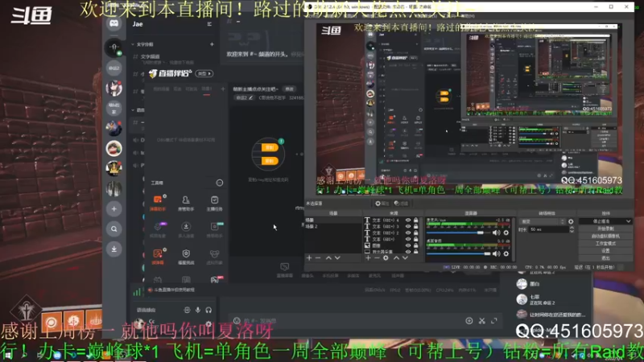Add a source with the plus under 来源
644x362 pixels.
368,257
